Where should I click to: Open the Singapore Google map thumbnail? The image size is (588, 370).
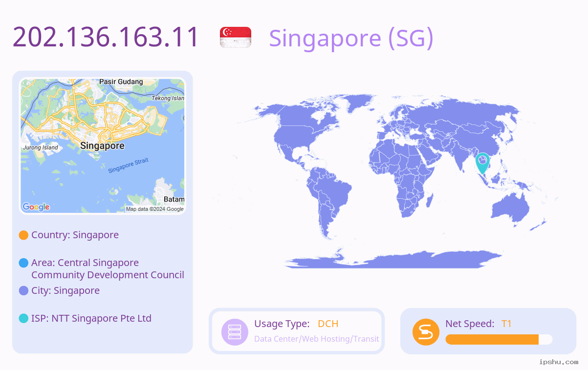point(103,146)
